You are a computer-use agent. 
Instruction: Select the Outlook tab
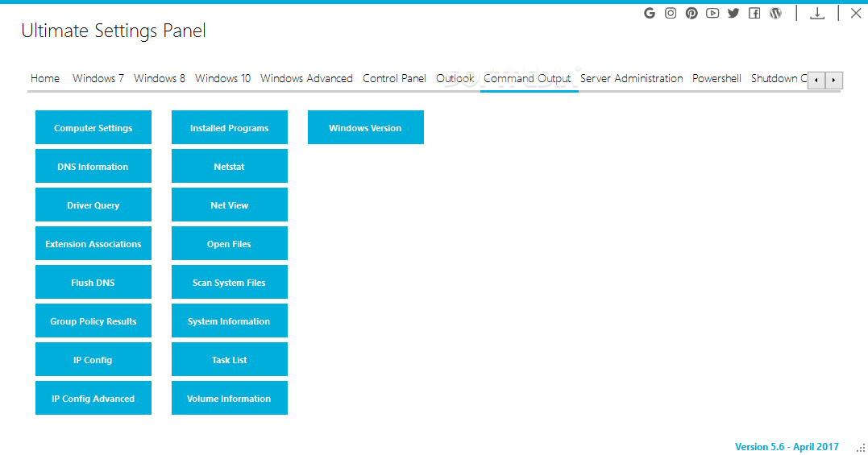coord(455,78)
